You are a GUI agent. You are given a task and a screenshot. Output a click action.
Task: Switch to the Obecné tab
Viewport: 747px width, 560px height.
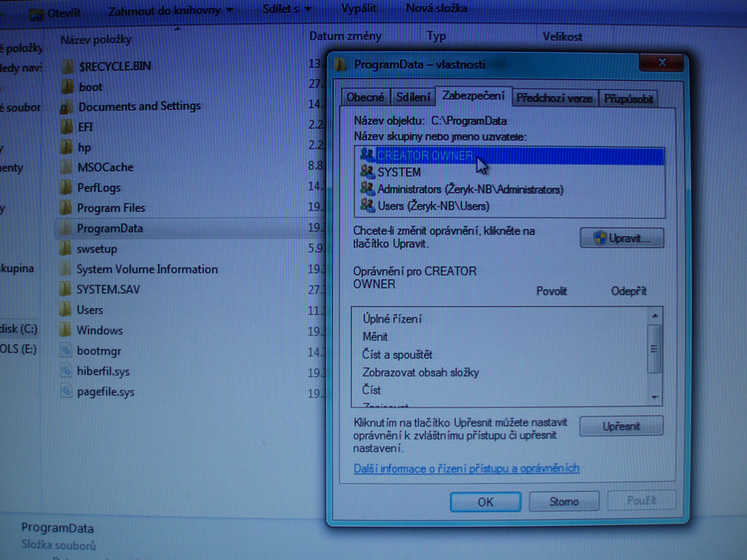point(365,98)
